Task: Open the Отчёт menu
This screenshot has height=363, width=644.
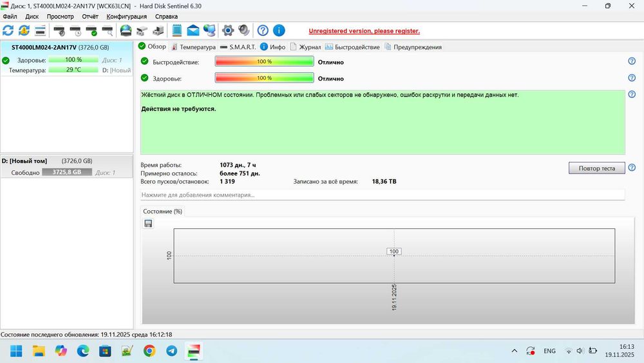Action: tap(90, 17)
